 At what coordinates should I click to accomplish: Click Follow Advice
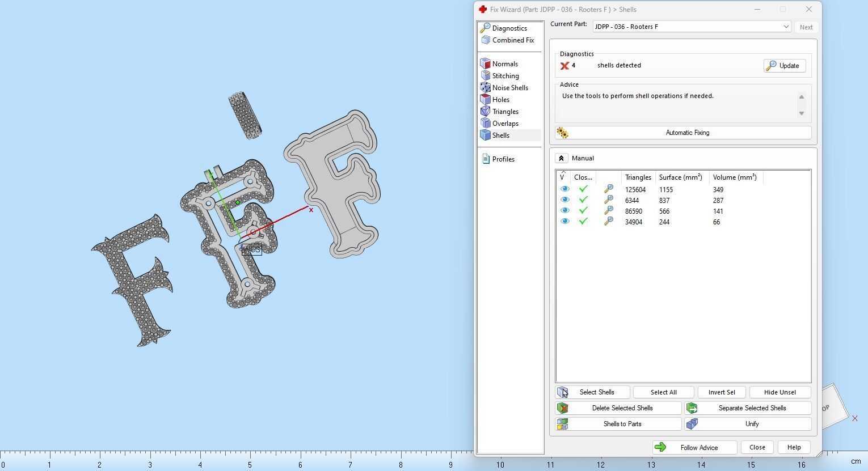pyautogui.click(x=694, y=447)
